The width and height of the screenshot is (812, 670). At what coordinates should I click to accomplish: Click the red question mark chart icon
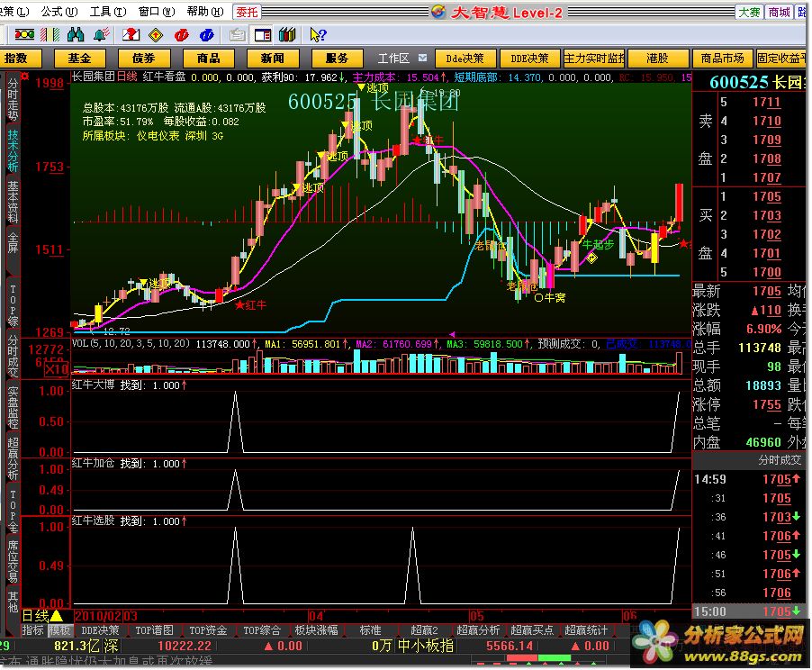(131, 35)
